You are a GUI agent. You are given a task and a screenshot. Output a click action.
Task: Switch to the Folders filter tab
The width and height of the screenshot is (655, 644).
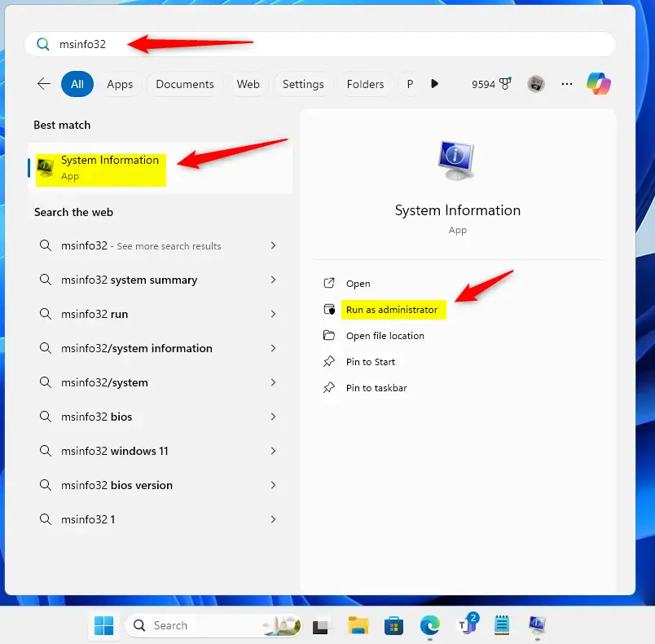tap(365, 84)
